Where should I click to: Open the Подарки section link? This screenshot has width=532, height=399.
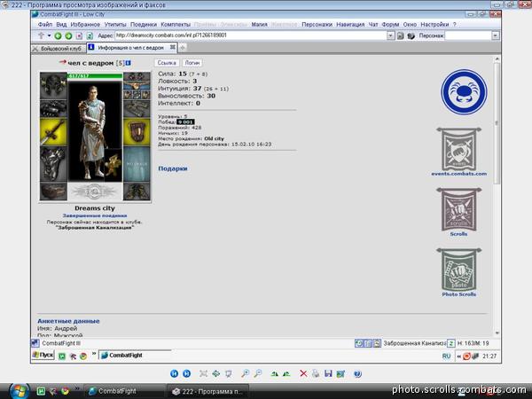pyautogui.click(x=173, y=168)
